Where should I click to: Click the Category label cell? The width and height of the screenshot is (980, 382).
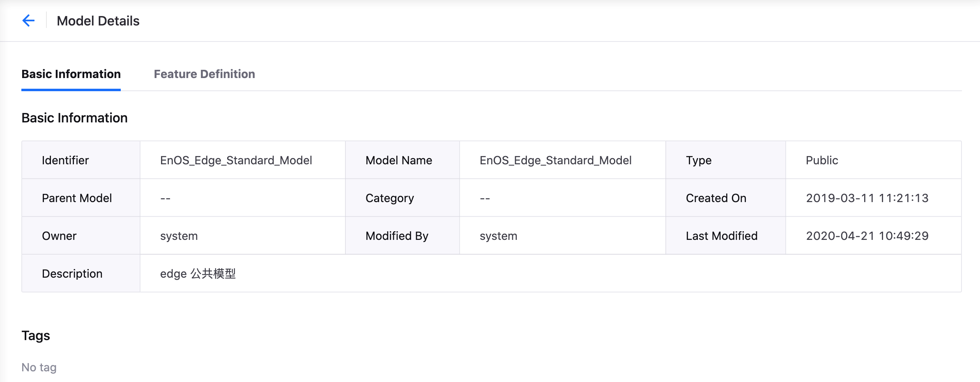403,198
